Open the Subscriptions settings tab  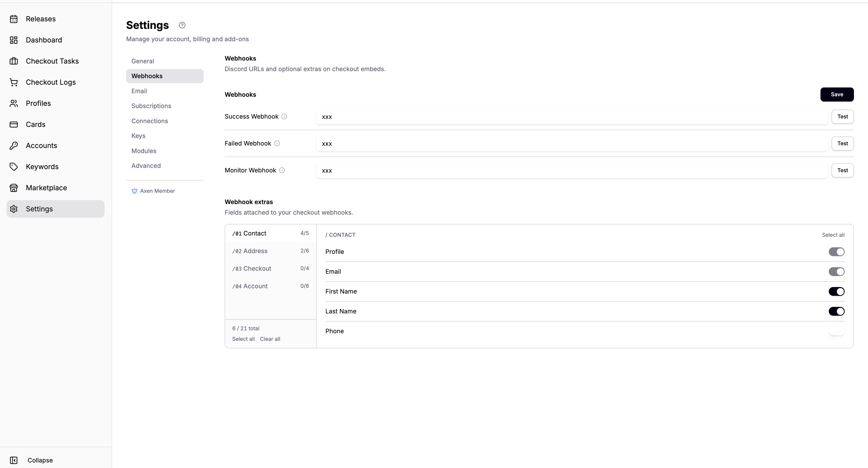coord(164,106)
